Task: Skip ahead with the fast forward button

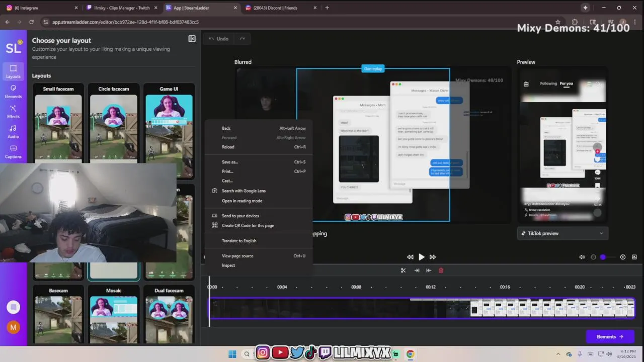Action: (x=433, y=257)
